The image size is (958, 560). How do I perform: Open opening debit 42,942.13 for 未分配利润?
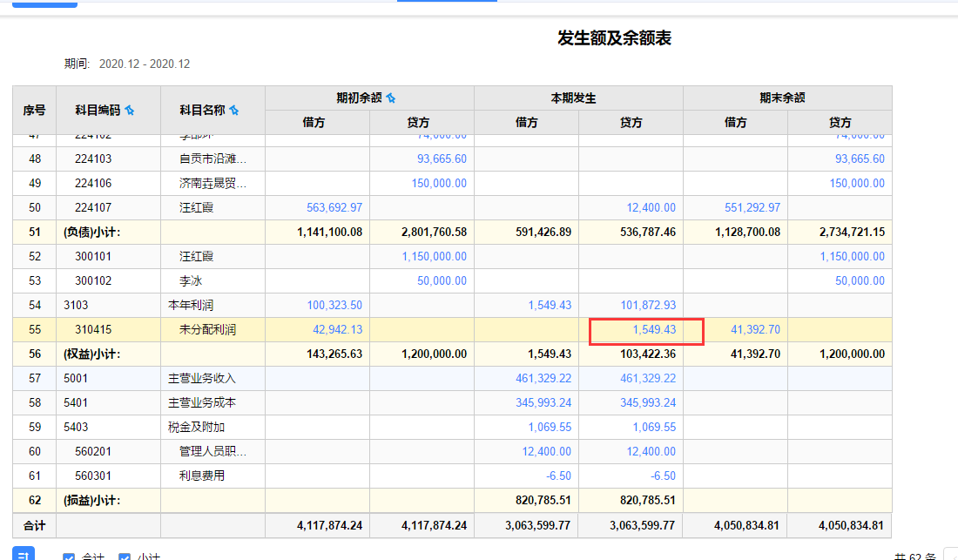click(337, 330)
